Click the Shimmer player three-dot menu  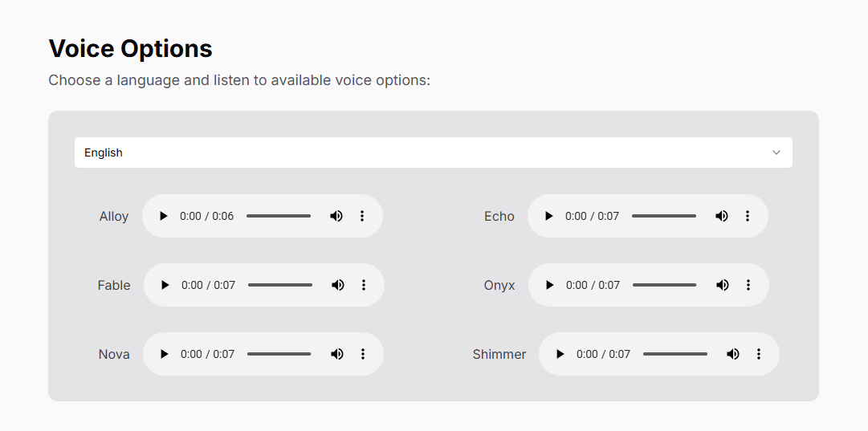(758, 354)
